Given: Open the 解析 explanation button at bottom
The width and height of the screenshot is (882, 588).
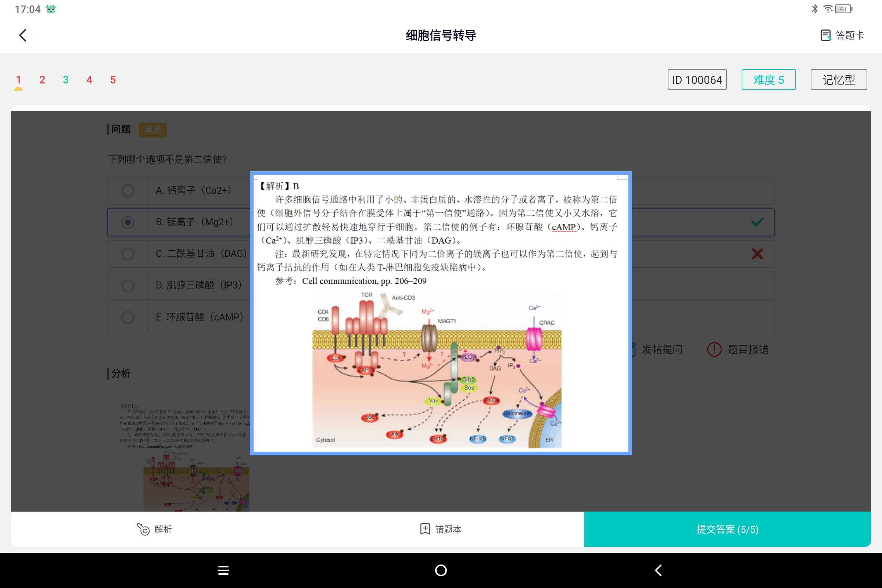Looking at the screenshot, I should point(154,529).
